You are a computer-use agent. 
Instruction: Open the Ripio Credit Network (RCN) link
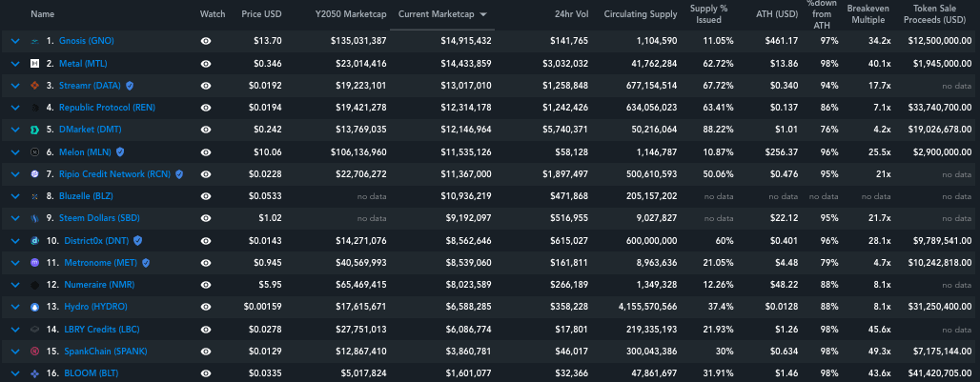coord(115,174)
